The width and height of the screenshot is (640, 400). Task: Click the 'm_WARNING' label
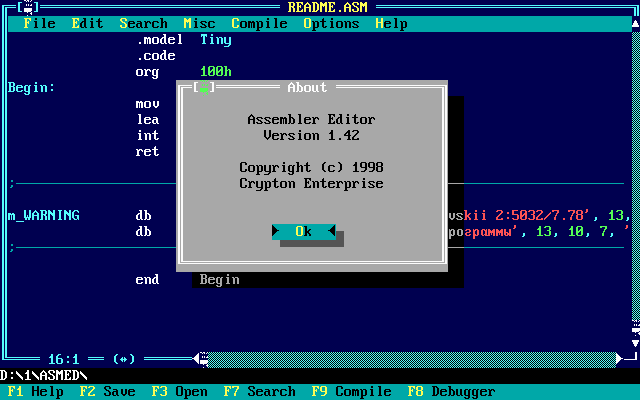pos(44,216)
